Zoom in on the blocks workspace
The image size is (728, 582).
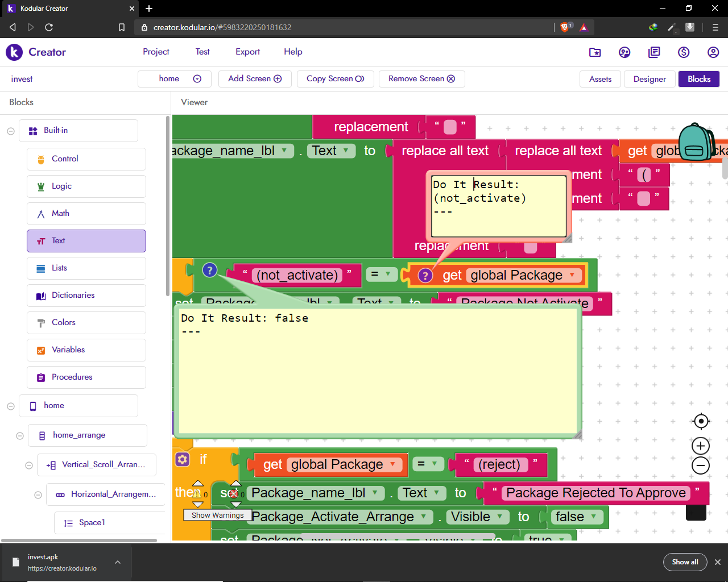tap(701, 446)
